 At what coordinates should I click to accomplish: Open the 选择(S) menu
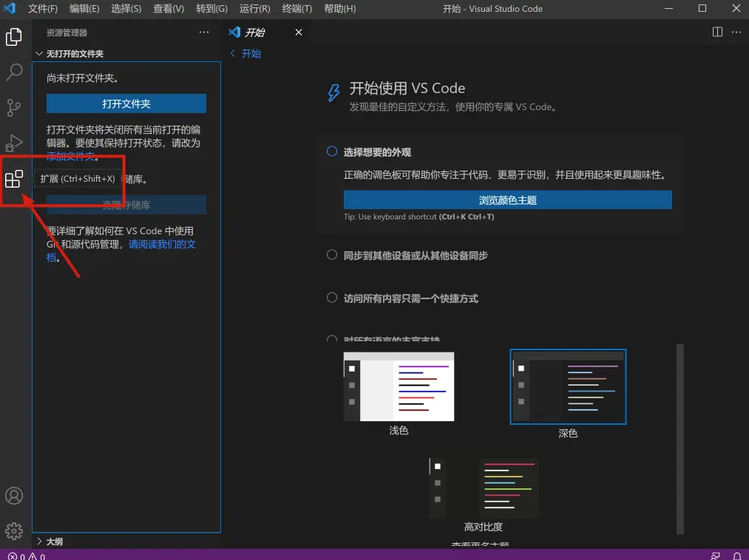tap(126, 9)
